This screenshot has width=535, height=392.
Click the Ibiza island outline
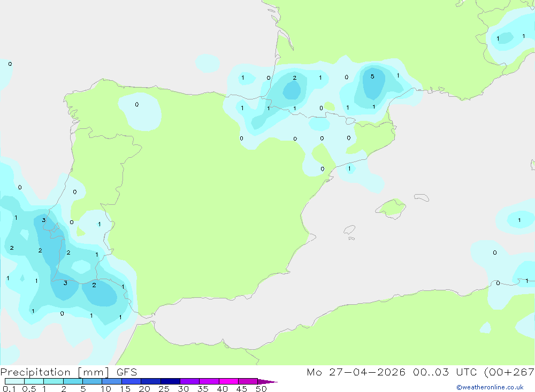tap(349, 230)
